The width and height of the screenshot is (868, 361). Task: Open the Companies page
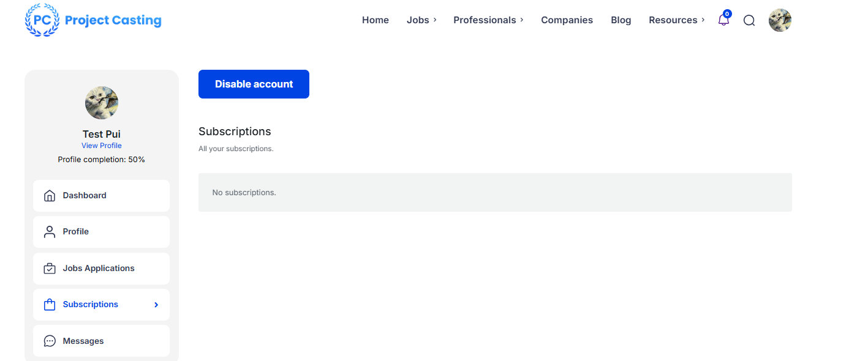[x=567, y=20]
